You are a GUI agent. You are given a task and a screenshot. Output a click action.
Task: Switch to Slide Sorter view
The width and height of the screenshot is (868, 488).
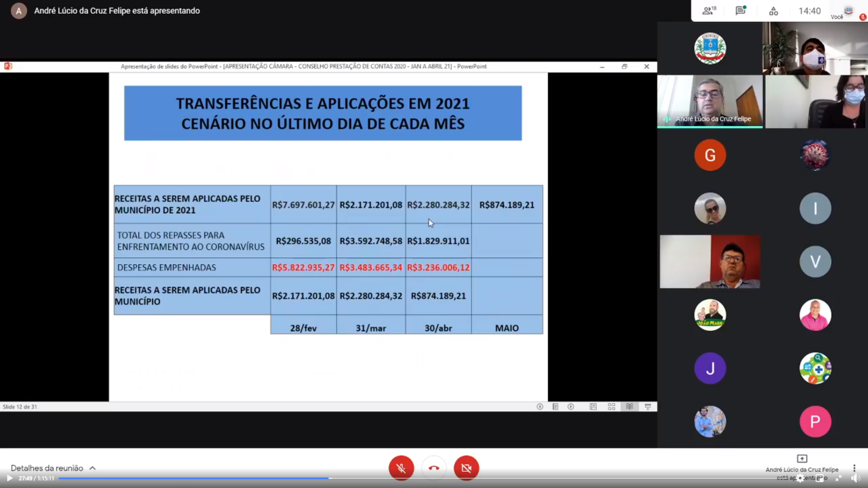611,407
